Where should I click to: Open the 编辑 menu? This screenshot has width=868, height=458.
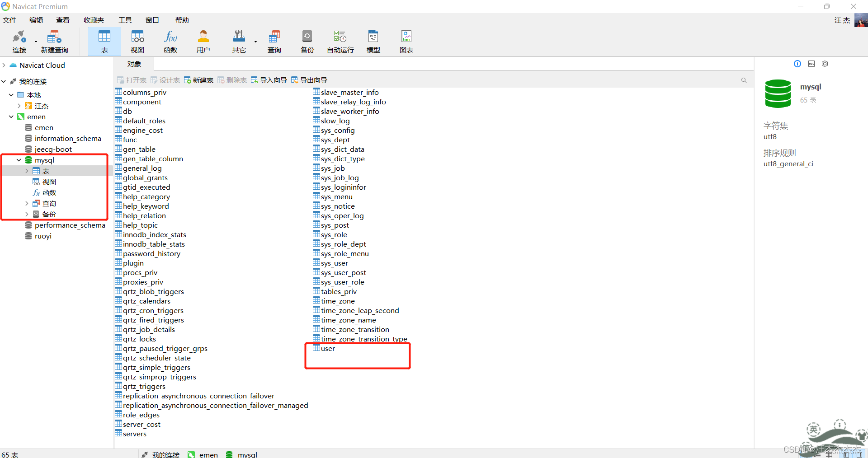(x=36, y=20)
